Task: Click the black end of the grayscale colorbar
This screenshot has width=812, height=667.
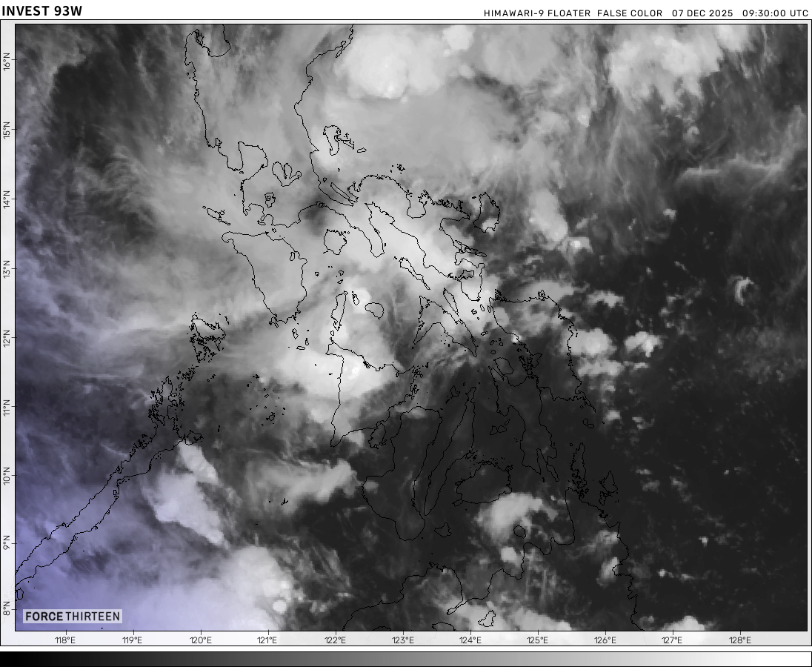Action: click(6, 659)
